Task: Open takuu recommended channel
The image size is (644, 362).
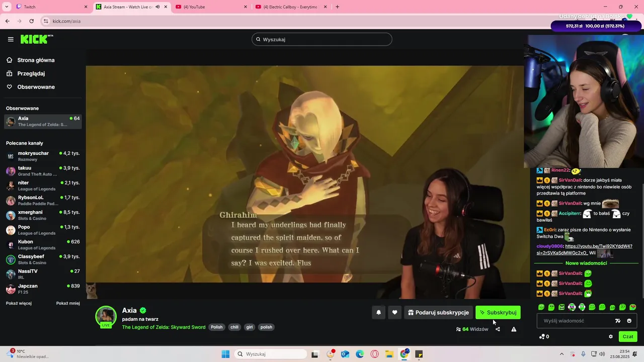Action: (x=43, y=171)
